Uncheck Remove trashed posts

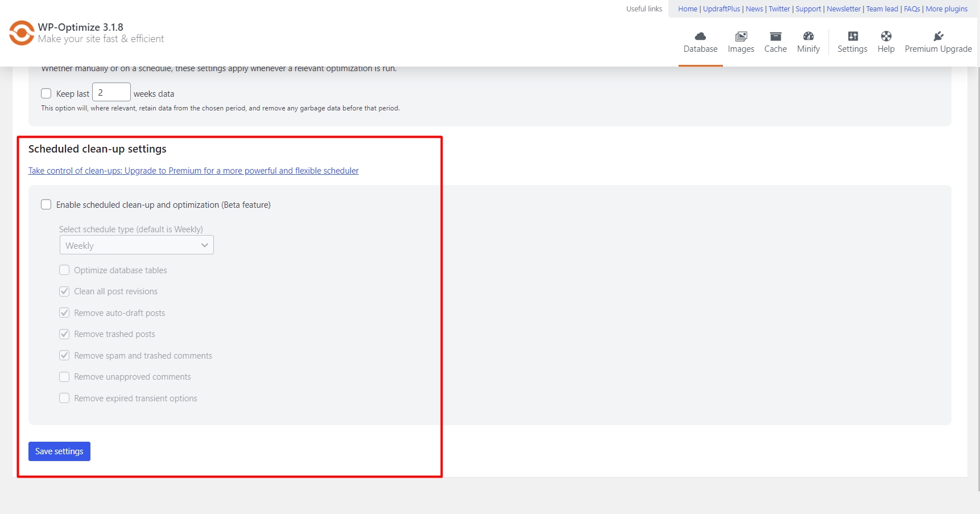[64, 334]
